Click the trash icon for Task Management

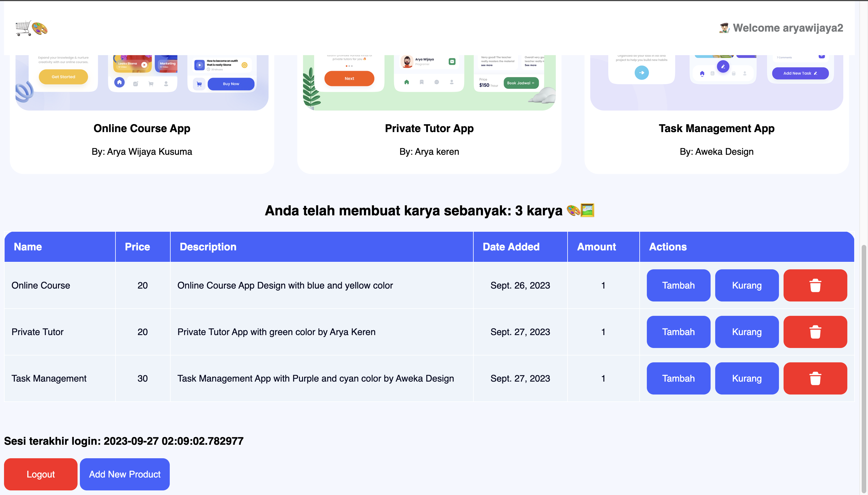click(815, 378)
